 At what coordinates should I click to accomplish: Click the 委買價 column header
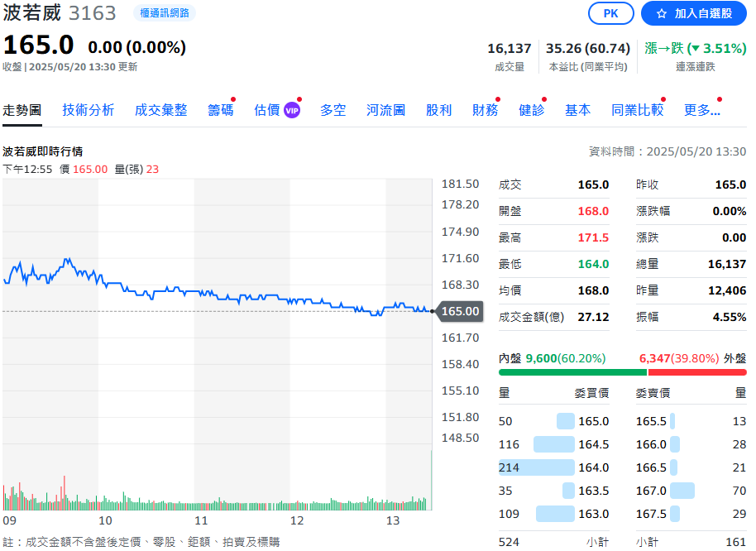click(x=591, y=393)
